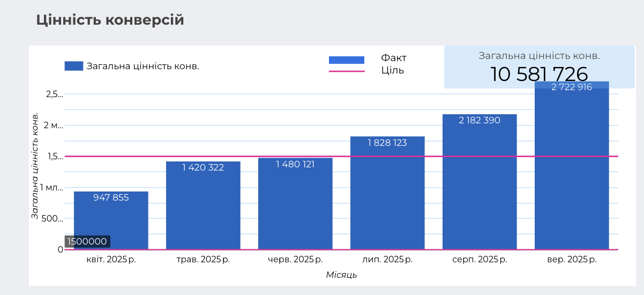Click the серп. 2025 р. axis label
Viewport: 644px width, 295px height.
480,260
